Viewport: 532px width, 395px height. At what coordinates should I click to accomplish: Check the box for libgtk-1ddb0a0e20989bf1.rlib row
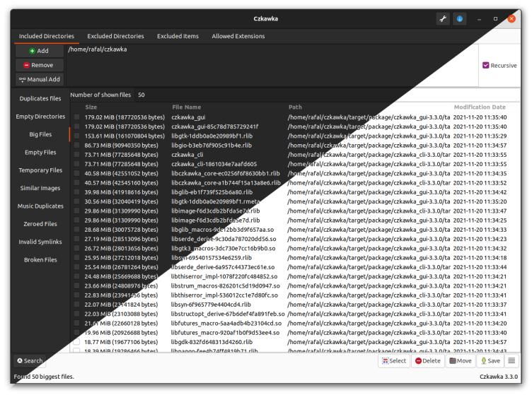click(77, 136)
